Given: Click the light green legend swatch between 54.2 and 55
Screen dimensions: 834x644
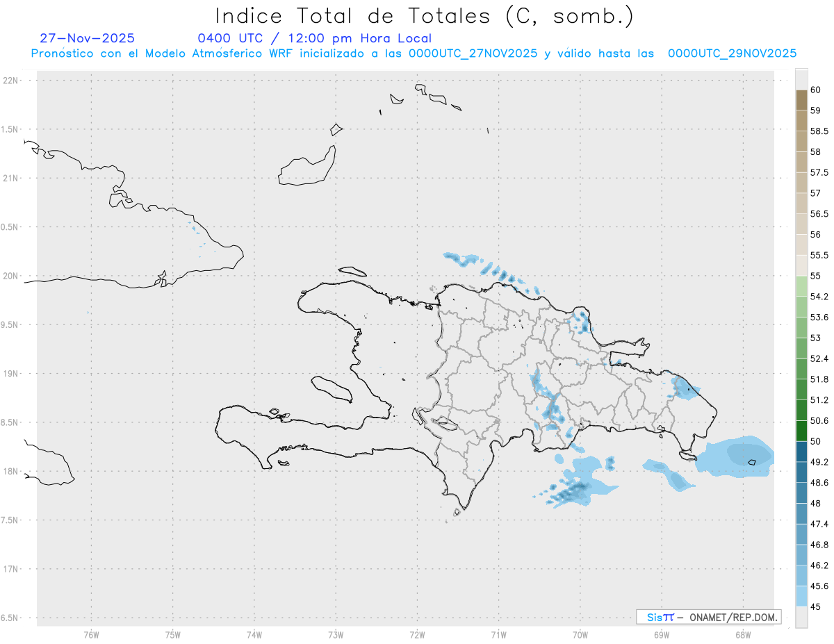Looking at the screenshot, I should click(x=801, y=286).
